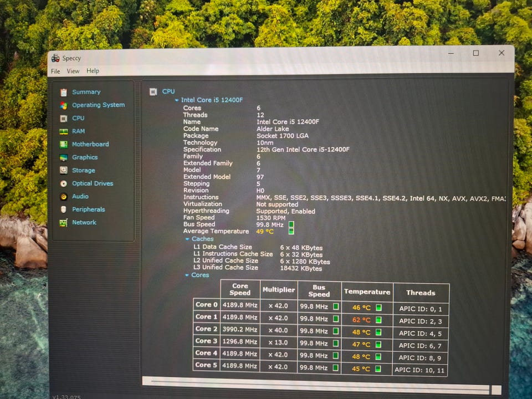
Task: Click Core 1 temperature indicator at 62 °C
Action: 379,320
